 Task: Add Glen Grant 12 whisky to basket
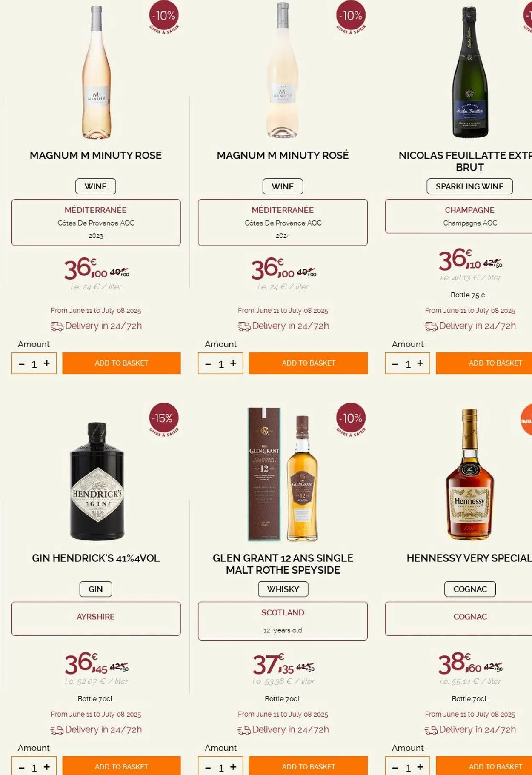[x=308, y=766]
